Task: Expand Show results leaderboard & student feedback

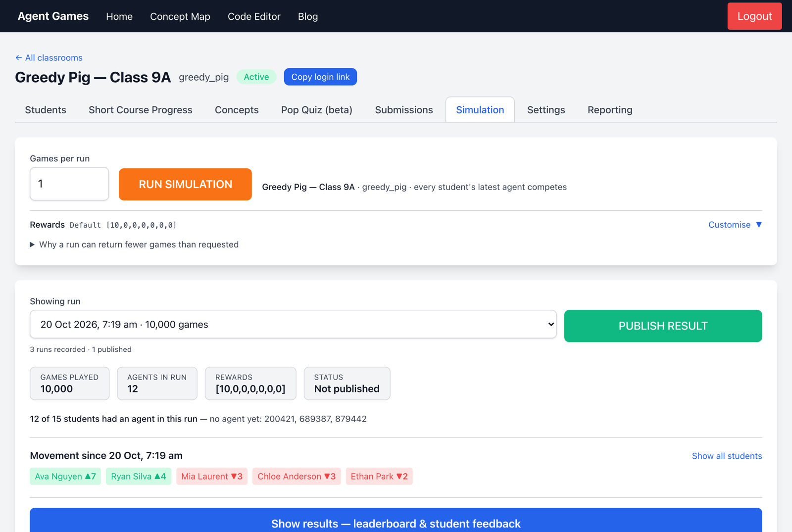Action: click(396, 521)
